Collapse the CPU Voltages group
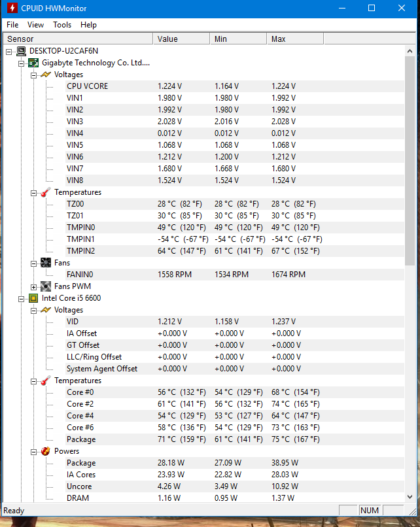 33,311
